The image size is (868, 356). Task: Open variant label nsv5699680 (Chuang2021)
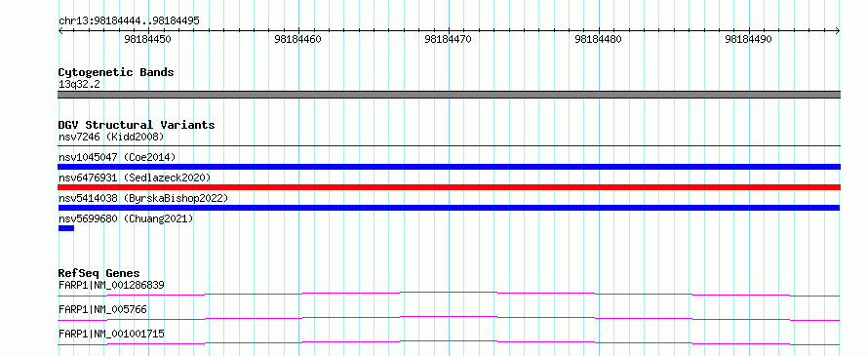tap(126, 218)
